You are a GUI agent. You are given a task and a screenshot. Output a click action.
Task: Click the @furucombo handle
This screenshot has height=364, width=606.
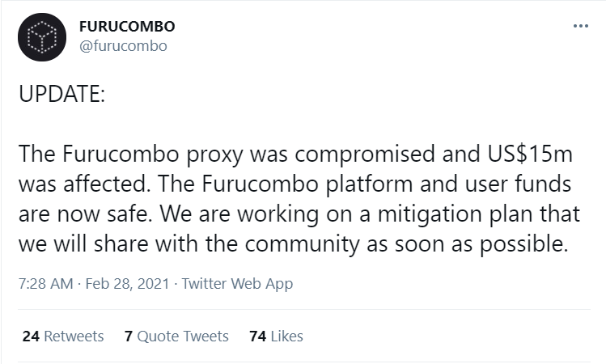coord(124,46)
